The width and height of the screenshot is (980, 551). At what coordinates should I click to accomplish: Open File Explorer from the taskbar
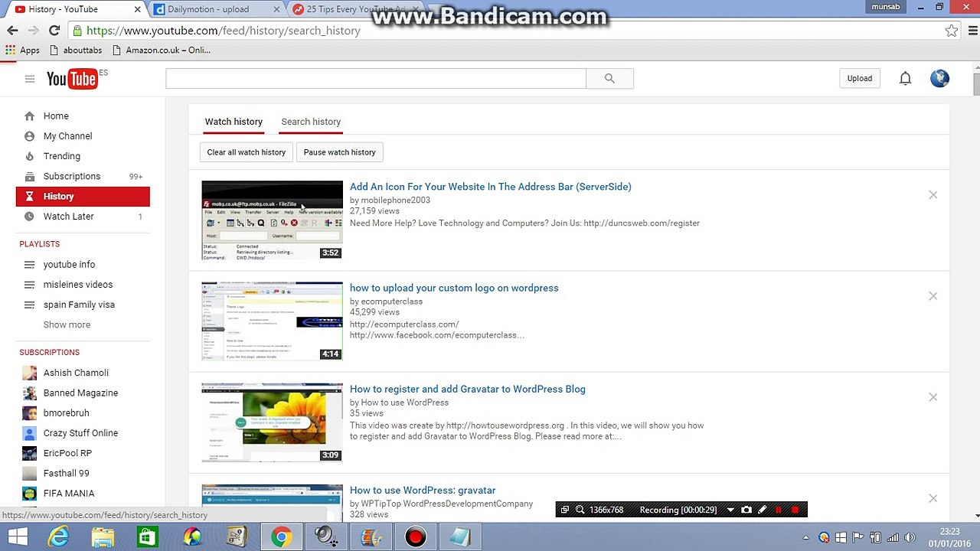point(103,537)
